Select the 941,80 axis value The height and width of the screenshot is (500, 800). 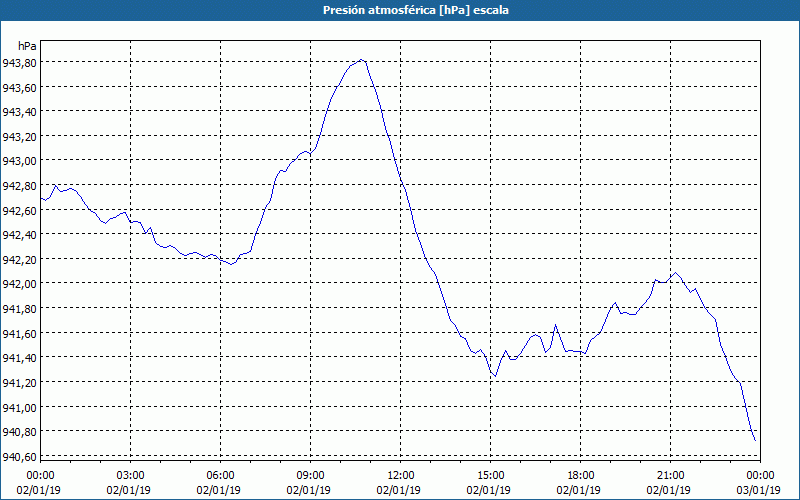coord(19,309)
